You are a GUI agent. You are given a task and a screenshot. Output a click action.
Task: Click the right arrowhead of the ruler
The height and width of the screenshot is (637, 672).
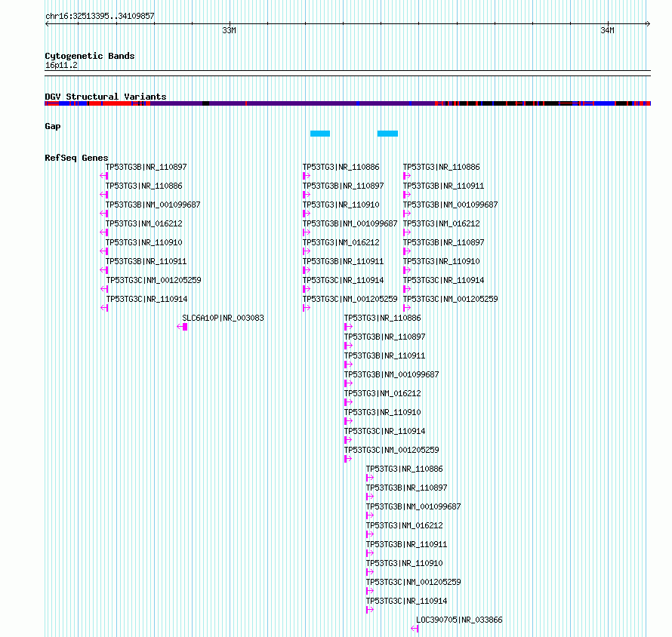click(649, 24)
